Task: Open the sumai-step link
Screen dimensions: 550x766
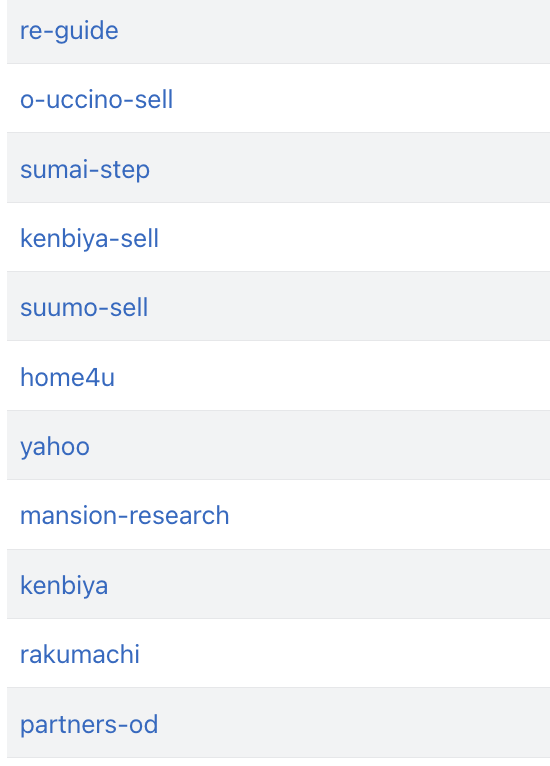Action: pyautogui.click(x=85, y=170)
